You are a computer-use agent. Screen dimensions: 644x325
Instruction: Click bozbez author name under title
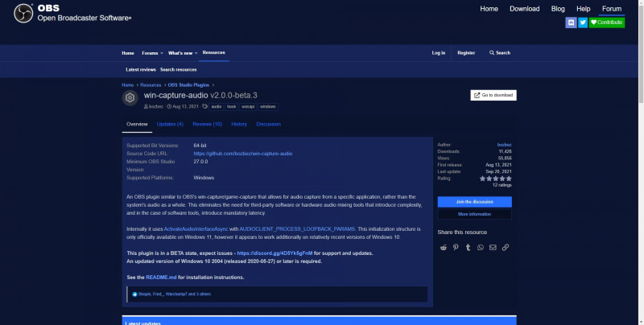click(x=155, y=107)
